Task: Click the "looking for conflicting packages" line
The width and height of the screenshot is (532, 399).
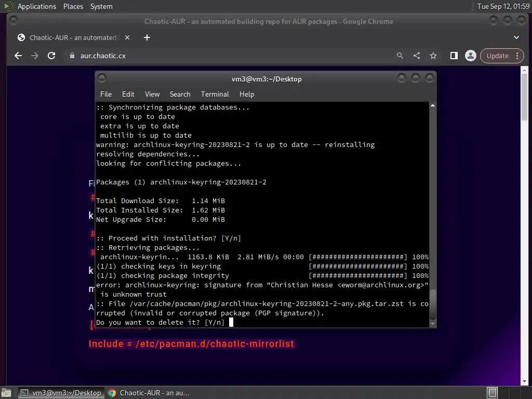Action: (169, 164)
